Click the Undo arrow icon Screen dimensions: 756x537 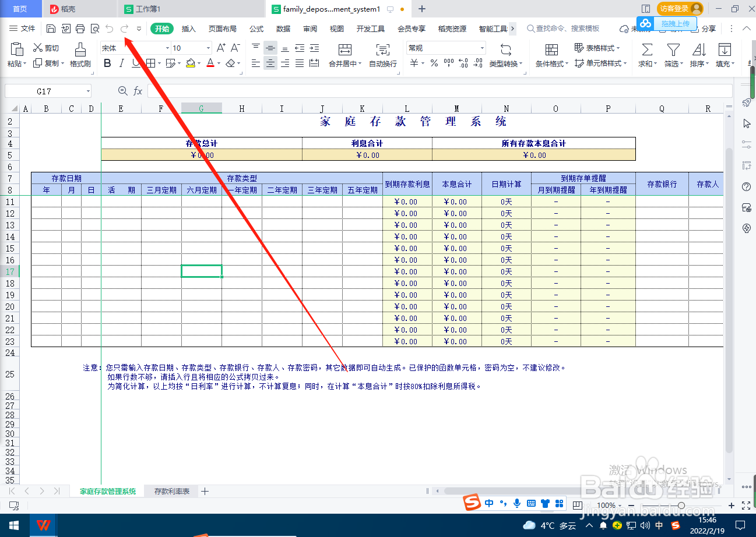(110, 29)
